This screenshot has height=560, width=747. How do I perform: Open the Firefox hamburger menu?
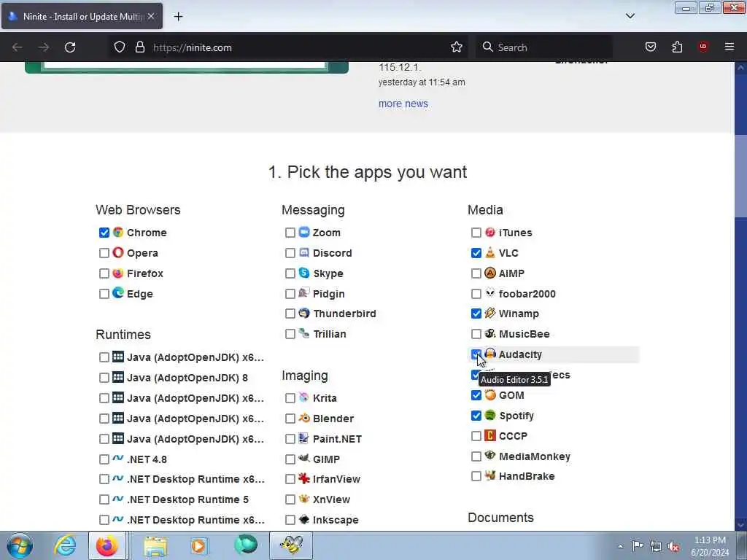click(729, 47)
